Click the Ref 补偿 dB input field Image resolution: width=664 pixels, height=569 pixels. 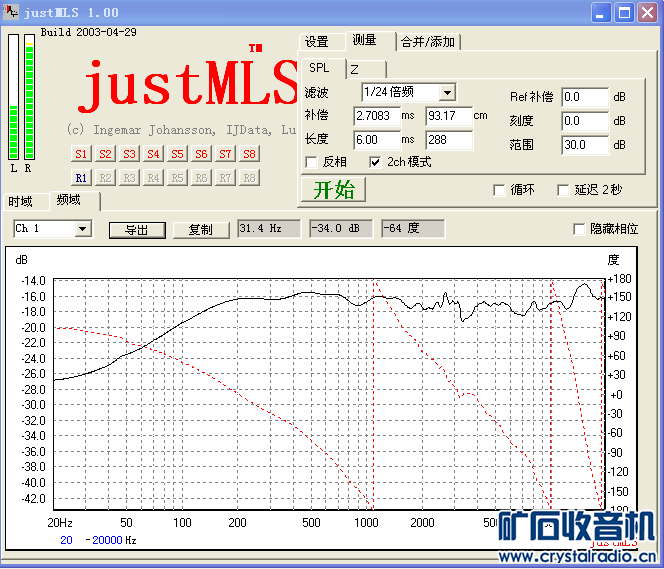pyautogui.click(x=585, y=97)
